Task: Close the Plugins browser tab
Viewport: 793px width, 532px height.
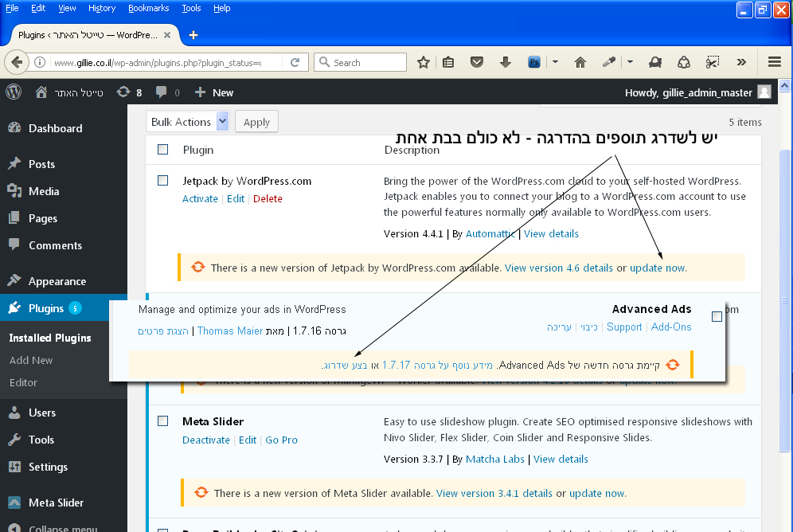Action: (x=167, y=35)
